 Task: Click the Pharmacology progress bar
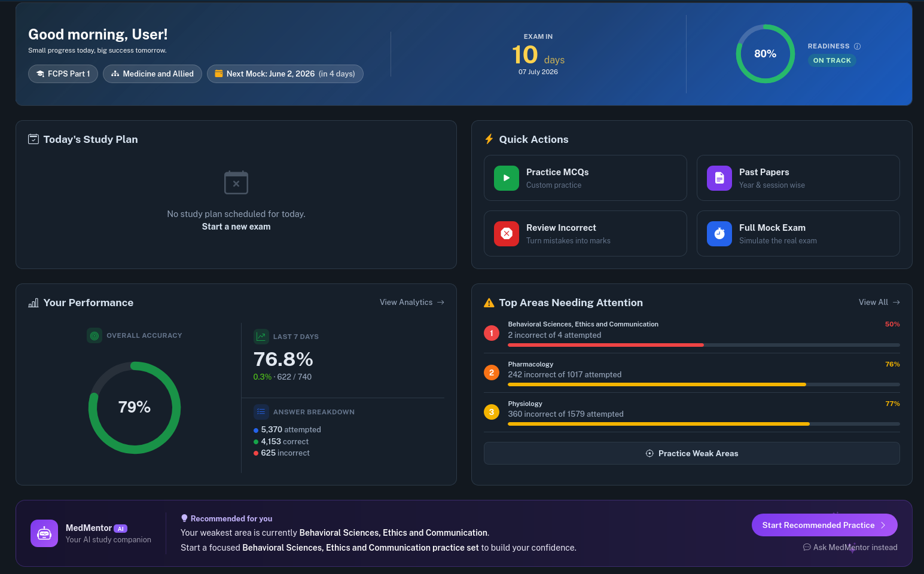click(704, 384)
